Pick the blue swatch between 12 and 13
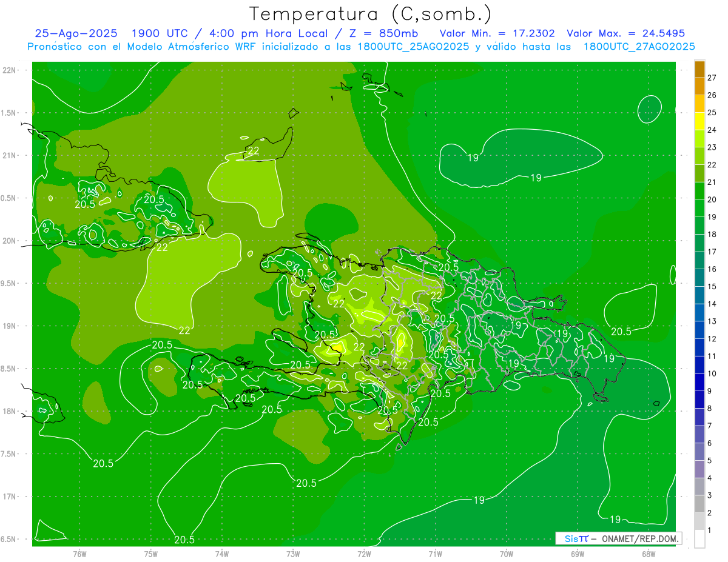Screen dimensions: 728x562 pos(699,330)
